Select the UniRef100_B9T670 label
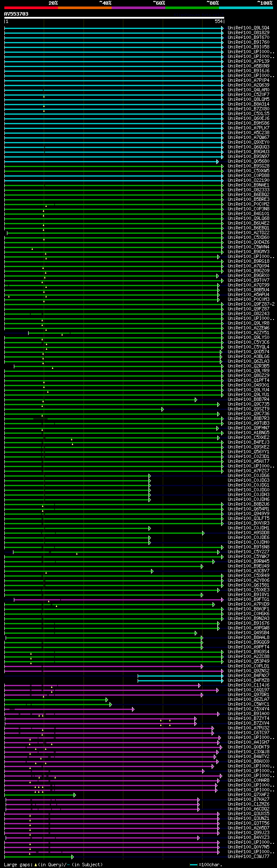 point(248,37)
